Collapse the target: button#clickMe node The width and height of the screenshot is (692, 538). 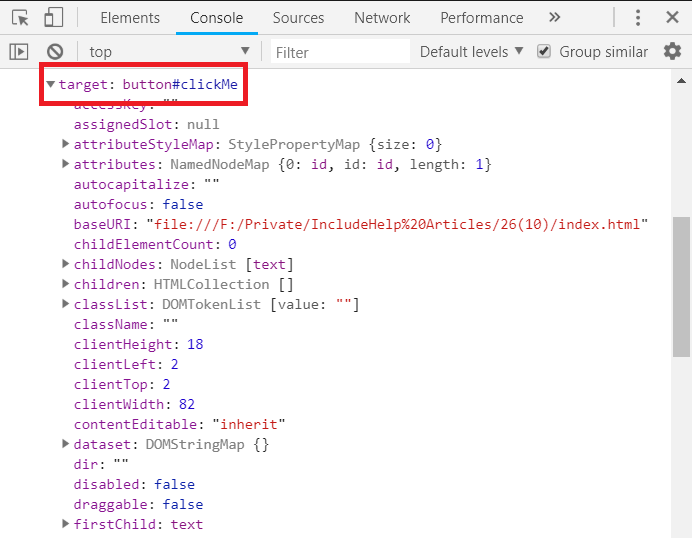tap(51, 84)
